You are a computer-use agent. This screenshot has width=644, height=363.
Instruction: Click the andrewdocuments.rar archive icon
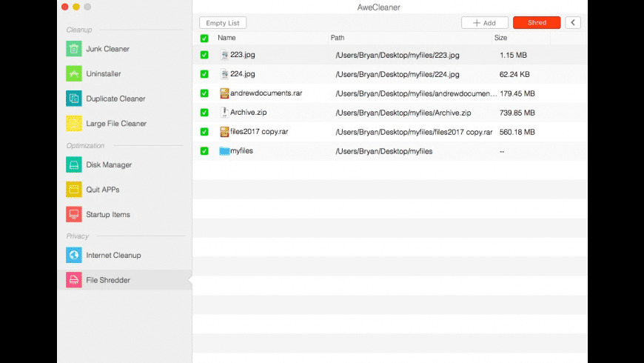tap(224, 93)
